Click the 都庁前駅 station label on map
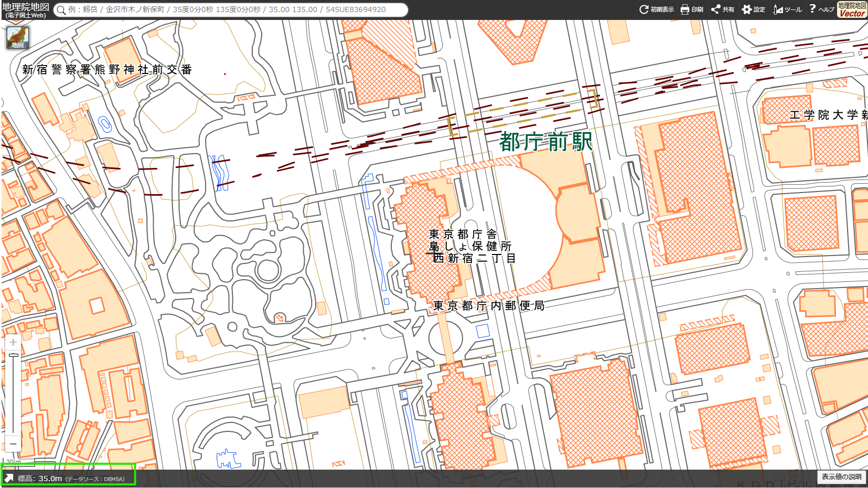This screenshot has height=488, width=868. [x=545, y=142]
